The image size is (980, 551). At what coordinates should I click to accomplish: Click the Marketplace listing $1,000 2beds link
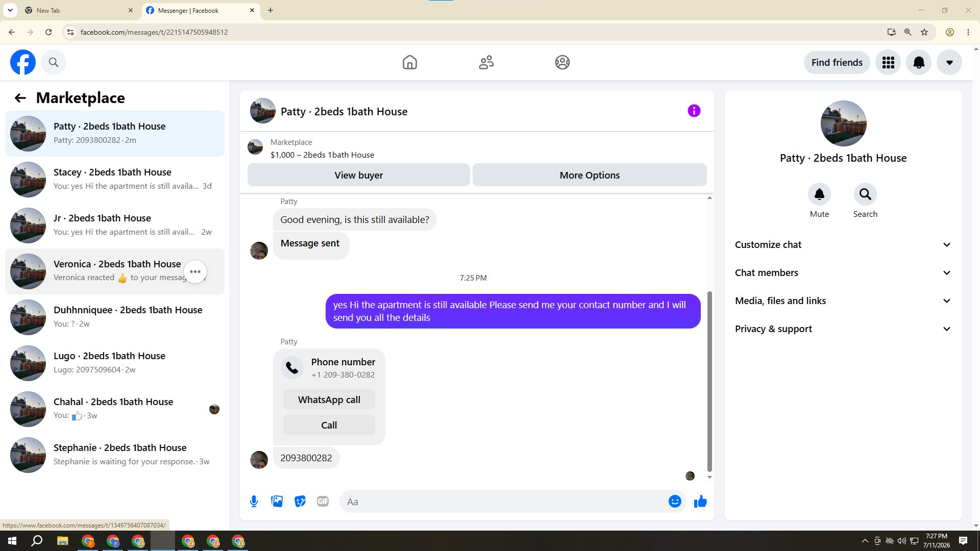tap(322, 155)
